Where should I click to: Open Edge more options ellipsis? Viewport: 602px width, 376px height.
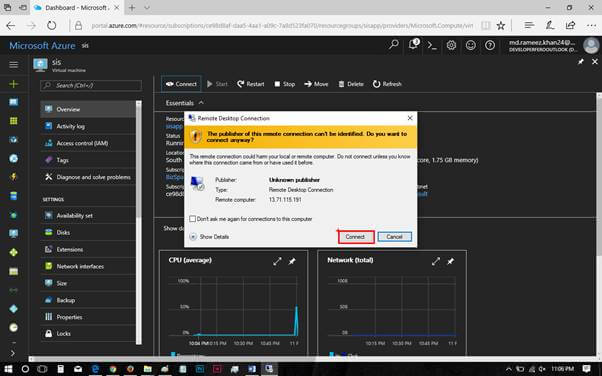591,26
